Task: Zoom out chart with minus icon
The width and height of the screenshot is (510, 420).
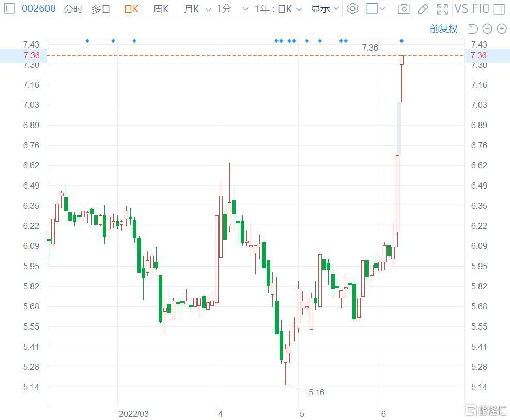Action: (487, 29)
